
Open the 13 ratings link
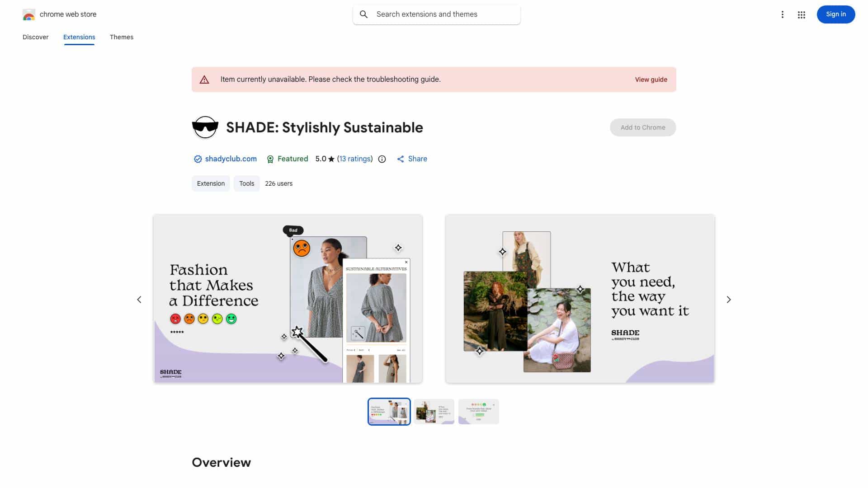pyautogui.click(x=355, y=159)
